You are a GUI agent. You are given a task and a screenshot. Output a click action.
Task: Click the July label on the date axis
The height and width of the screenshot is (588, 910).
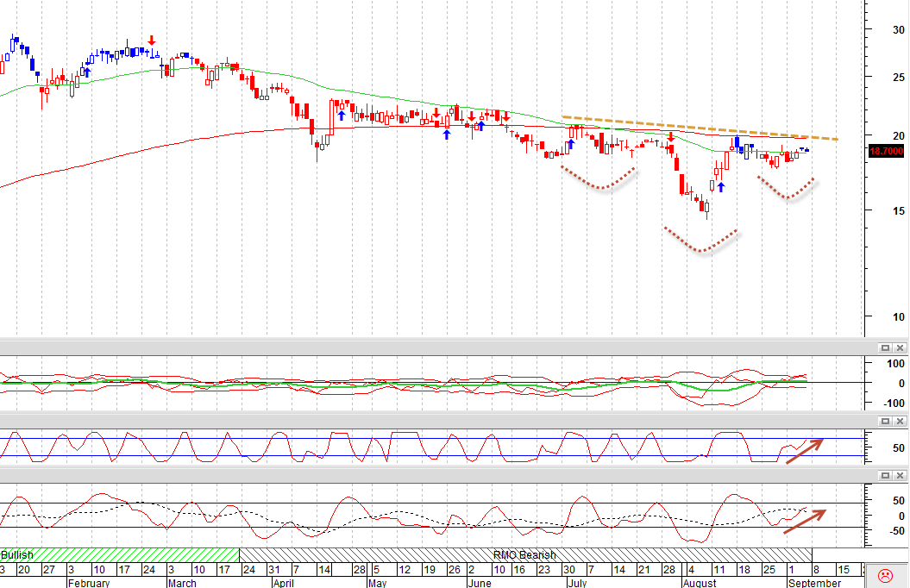pyautogui.click(x=577, y=583)
